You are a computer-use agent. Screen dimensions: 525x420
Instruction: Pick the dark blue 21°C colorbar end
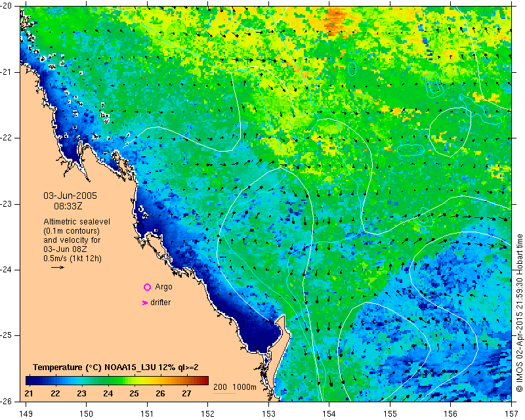pos(28,381)
